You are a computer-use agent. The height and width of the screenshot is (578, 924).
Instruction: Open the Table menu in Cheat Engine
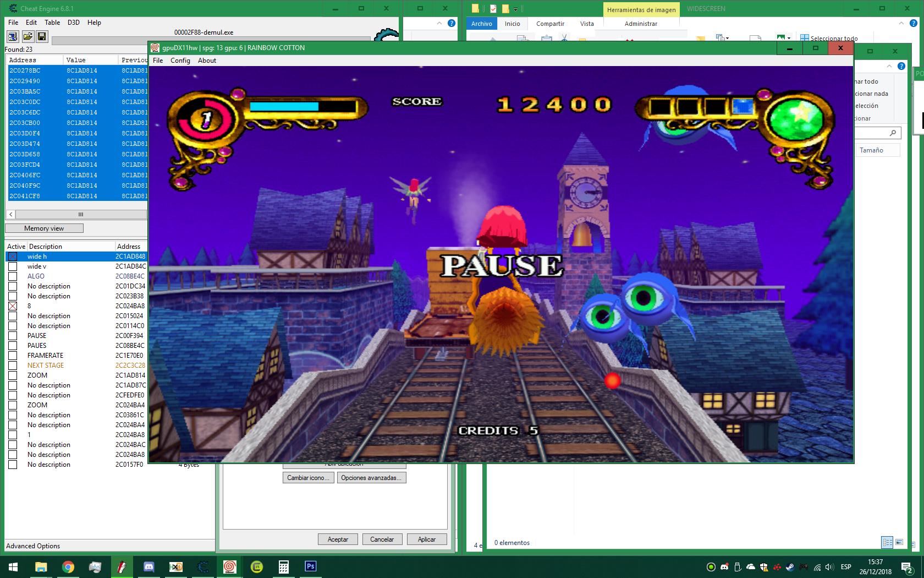point(52,23)
